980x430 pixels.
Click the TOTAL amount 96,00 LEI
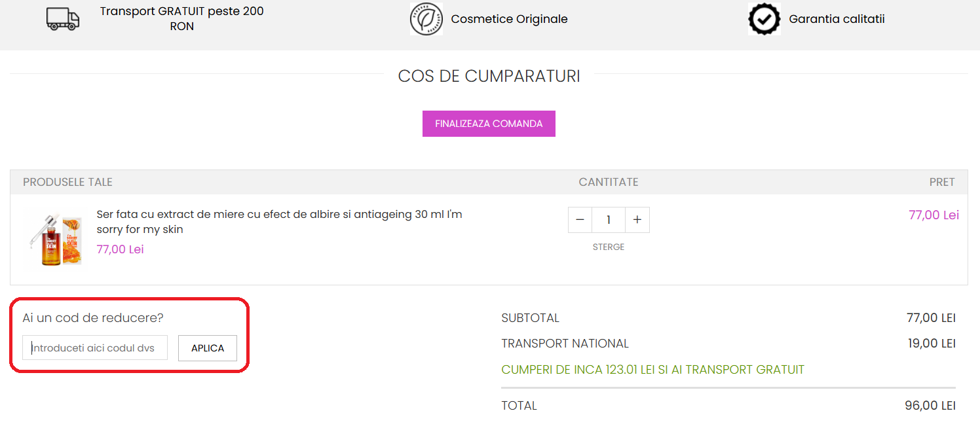pyautogui.click(x=930, y=406)
